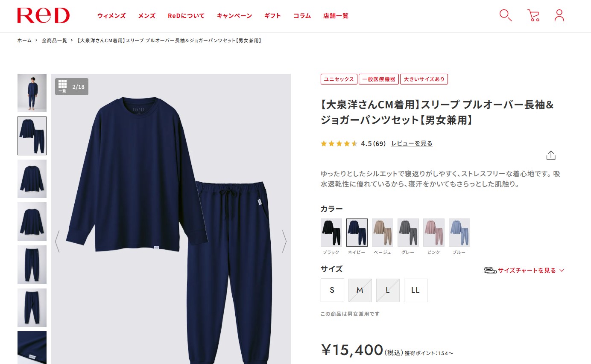Screen dimensions: 591x364
Task: Expand the サイズチャートを見る size chart
Action: coord(524,271)
